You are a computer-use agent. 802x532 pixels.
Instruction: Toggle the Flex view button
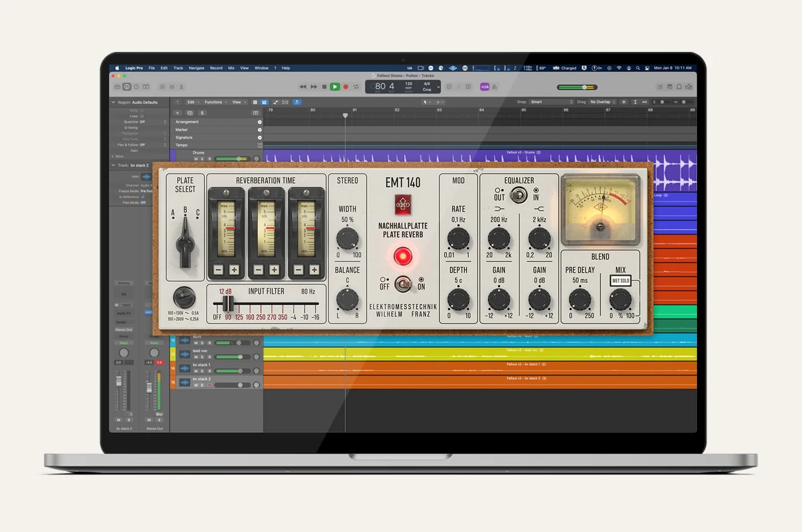pos(285,102)
